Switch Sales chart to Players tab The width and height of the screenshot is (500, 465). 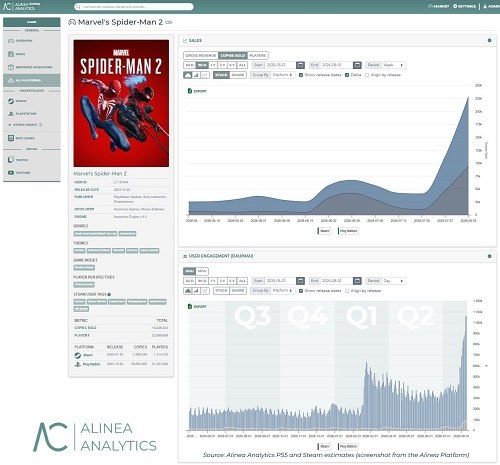pos(258,55)
